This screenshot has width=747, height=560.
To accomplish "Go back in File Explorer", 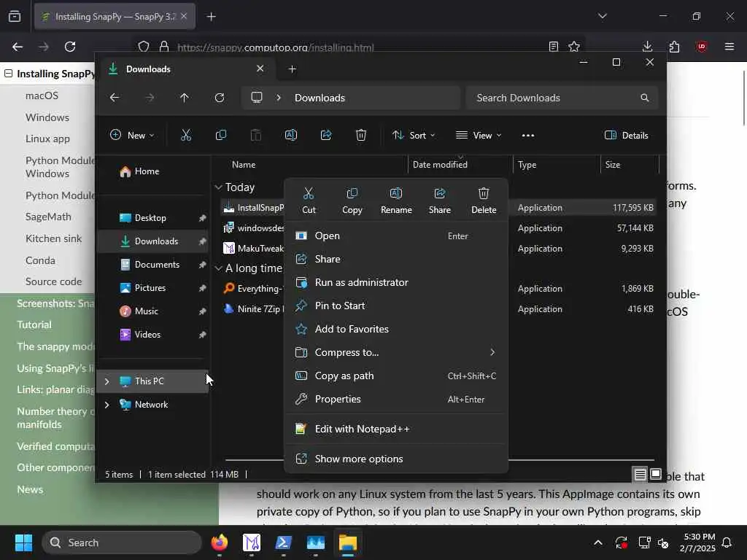I will [115, 98].
